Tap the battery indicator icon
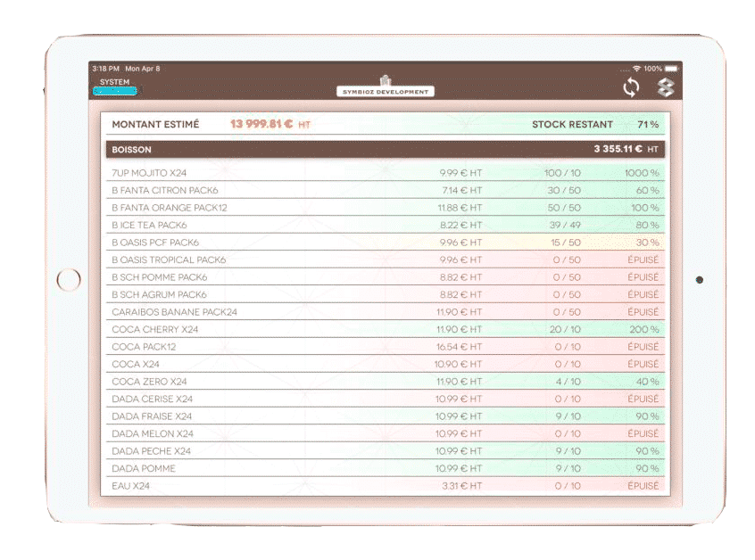Screen dimensions: 755x560 pos(671,69)
